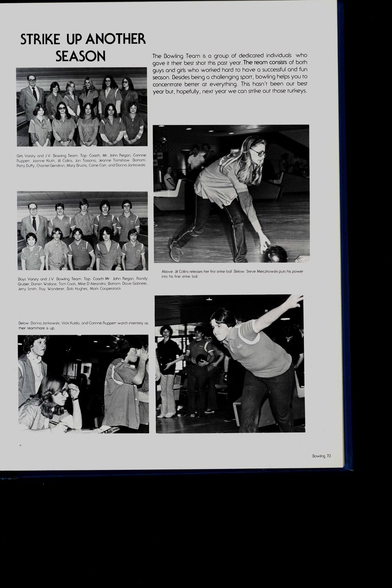The height and width of the screenshot is (588, 392).
Task: Click the 'Girls Varsity and J.V. Bowling Team' caption
Action: pyautogui.click(x=82, y=160)
